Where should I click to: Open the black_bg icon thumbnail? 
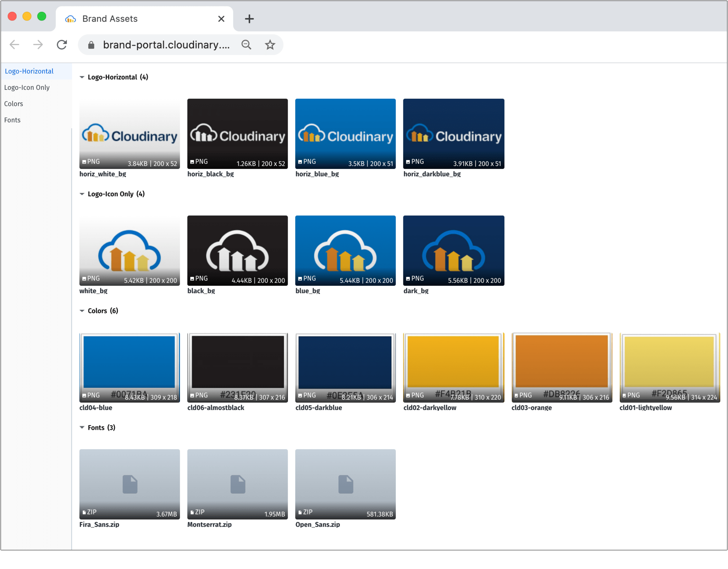(237, 250)
